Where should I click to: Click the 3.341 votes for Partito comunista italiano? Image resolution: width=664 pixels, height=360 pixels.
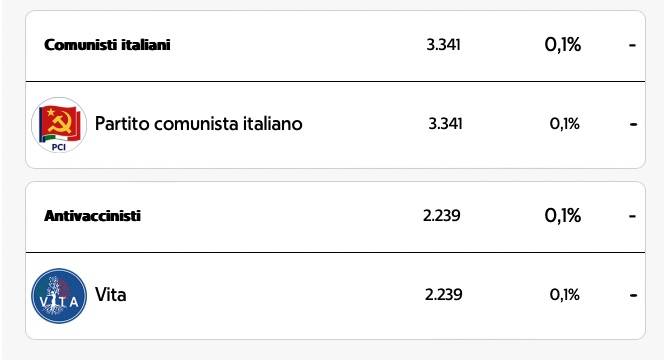(445, 124)
